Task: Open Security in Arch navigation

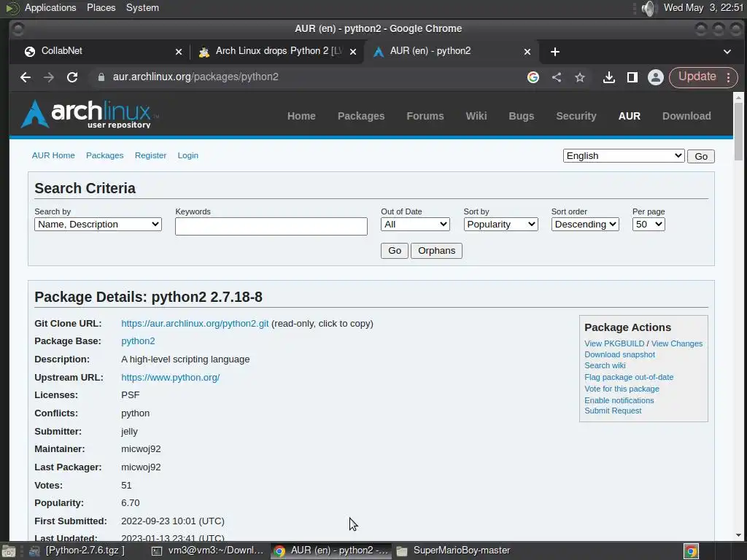Action: 576,116
